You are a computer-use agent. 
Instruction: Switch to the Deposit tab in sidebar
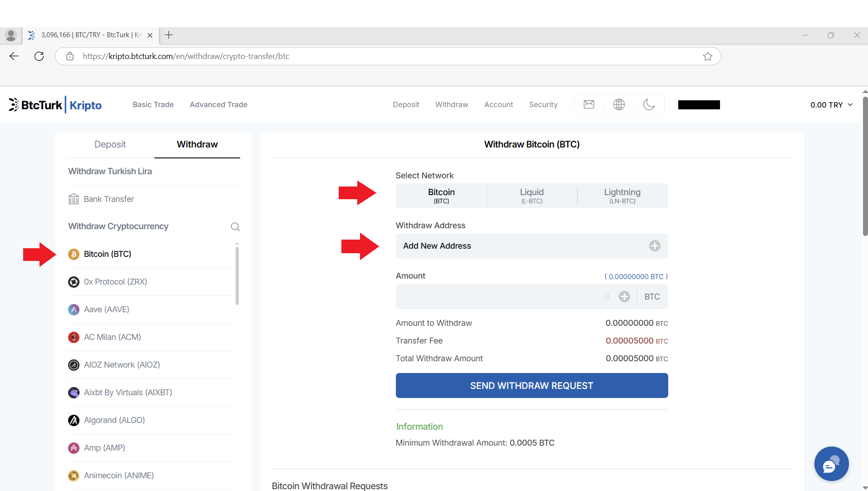(110, 144)
